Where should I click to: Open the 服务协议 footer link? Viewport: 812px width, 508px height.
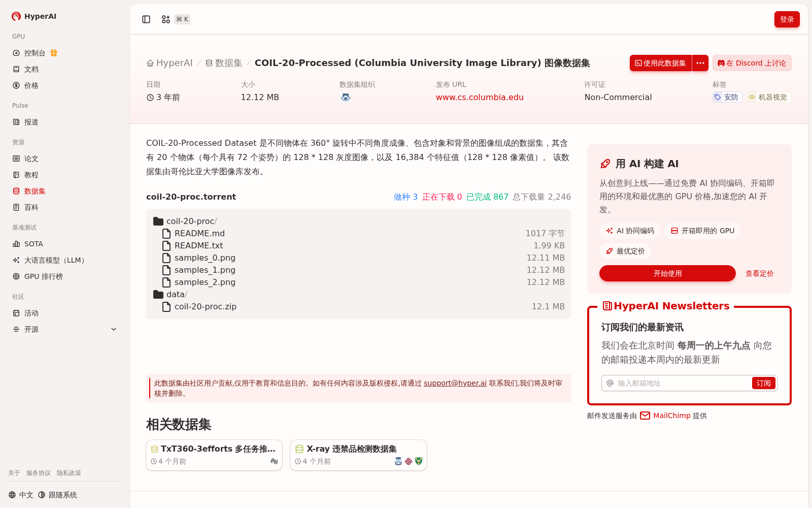[39, 473]
